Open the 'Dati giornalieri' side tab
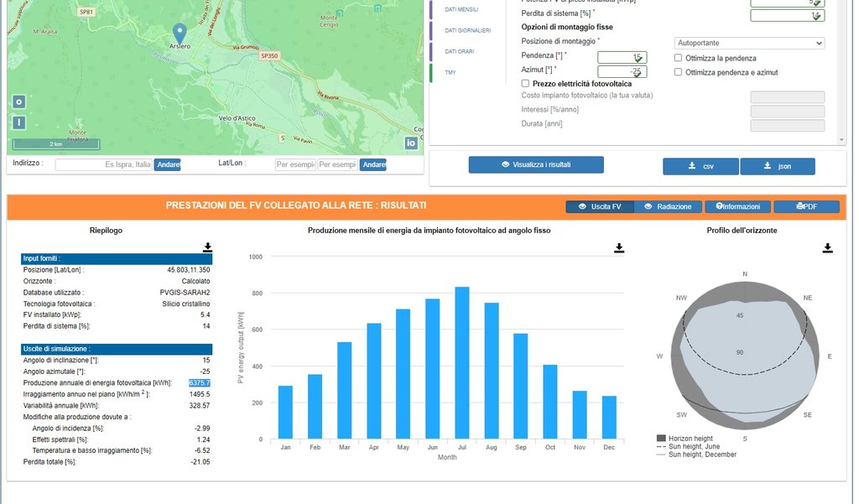 pos(467,30)
